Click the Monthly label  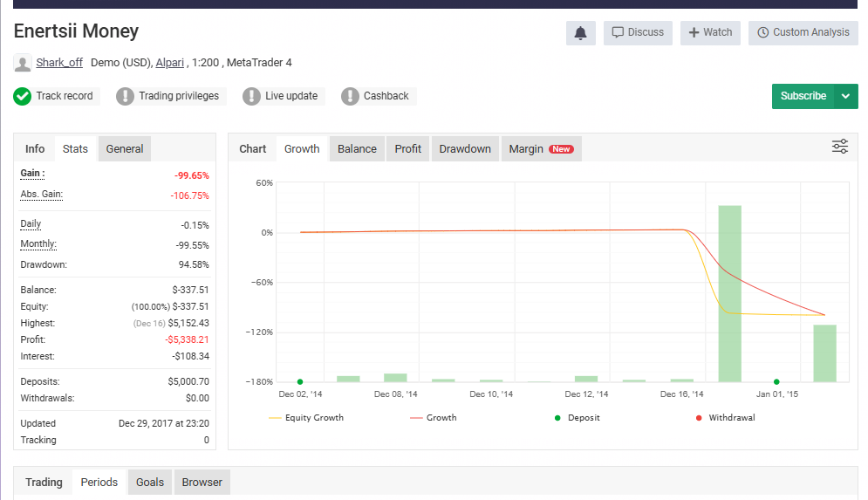(38, 244)
